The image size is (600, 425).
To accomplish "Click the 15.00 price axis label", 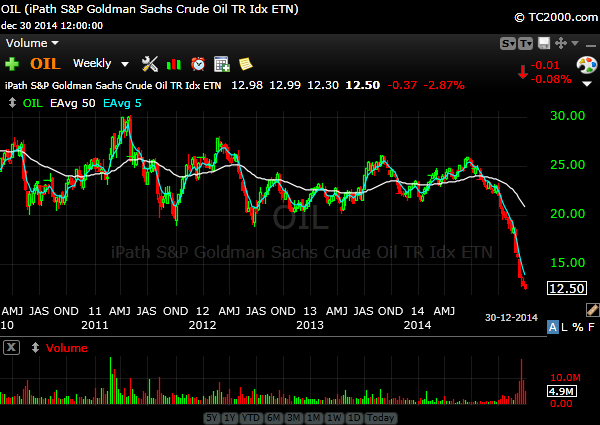I will pos(567,262).
